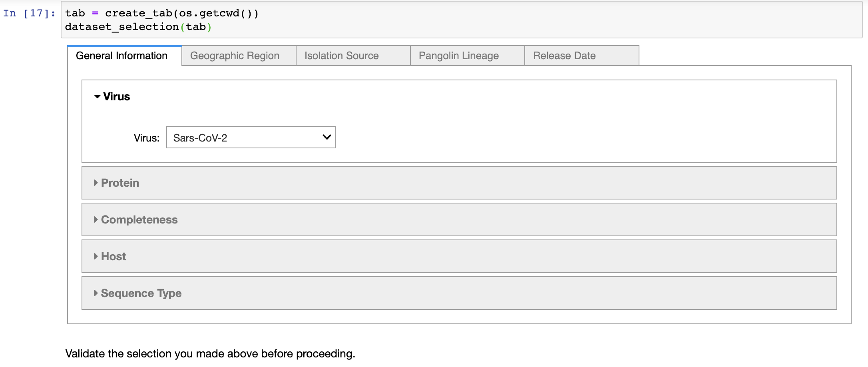Viewport: 868px width, 367px height.
Task: Open the Isolation Source tab
Action: (x=342, y=56)
